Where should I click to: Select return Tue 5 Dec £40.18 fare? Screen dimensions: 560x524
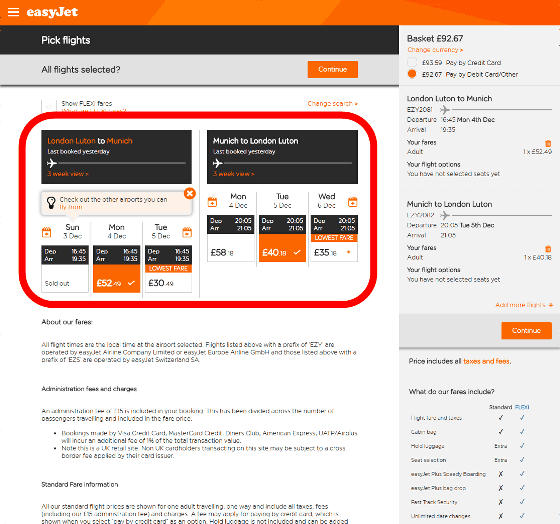(x=282, y=238)
